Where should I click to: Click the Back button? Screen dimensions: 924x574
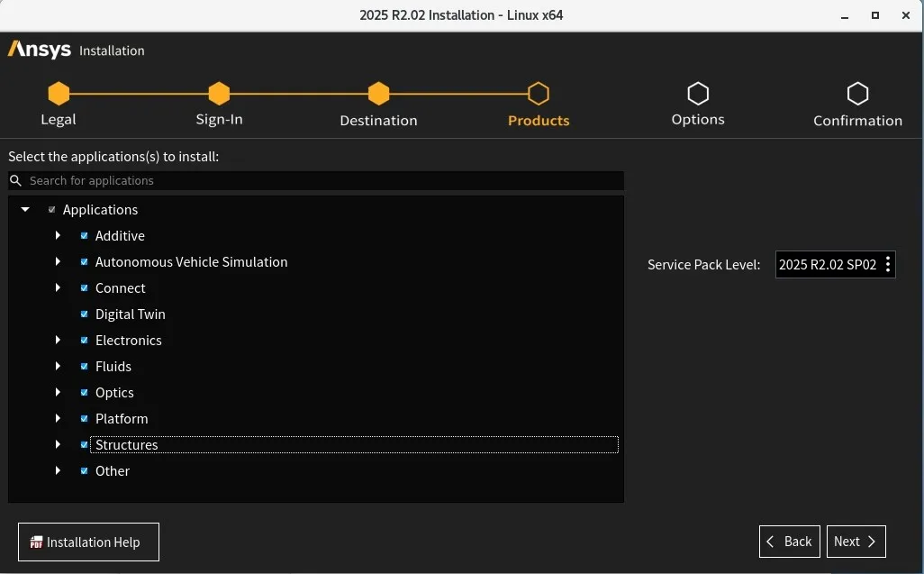[790, 542]
